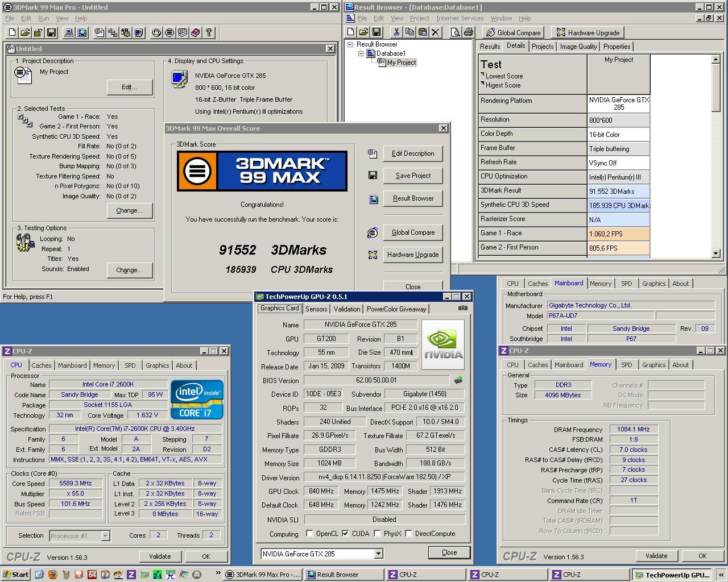Click Save floppy icon in 3DMark toolbar

tap(51, 33)
